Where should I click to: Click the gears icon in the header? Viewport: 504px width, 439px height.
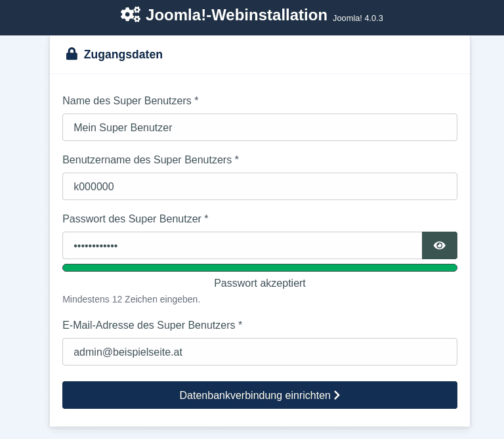click(x=131, y=14)
